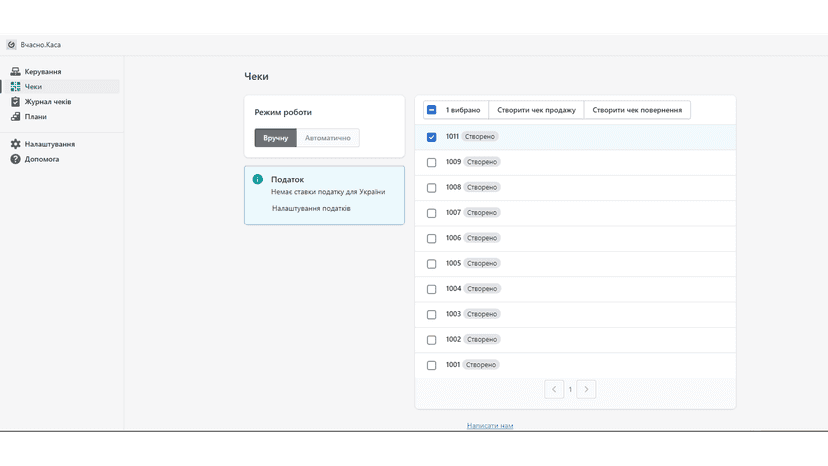The width and height of the screenshot is (828, 466).
Task: Click the Плани sidebar icon
Action: coord(15,117)
